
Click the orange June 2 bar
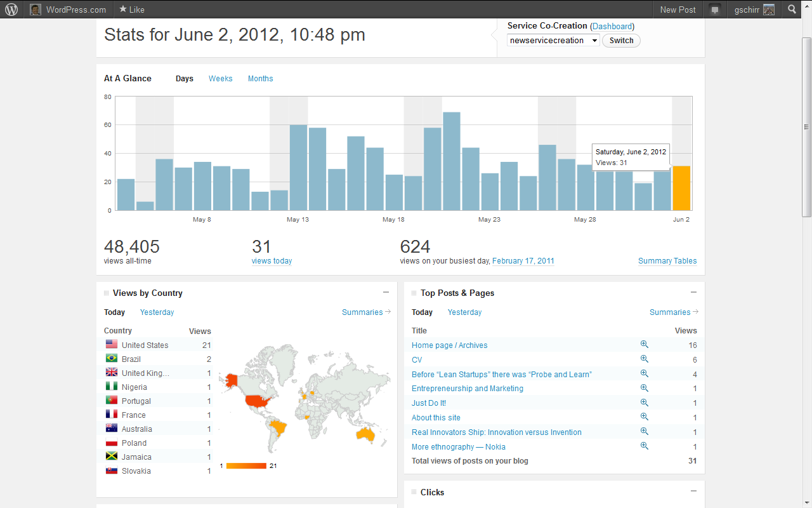tap(681, 188)
